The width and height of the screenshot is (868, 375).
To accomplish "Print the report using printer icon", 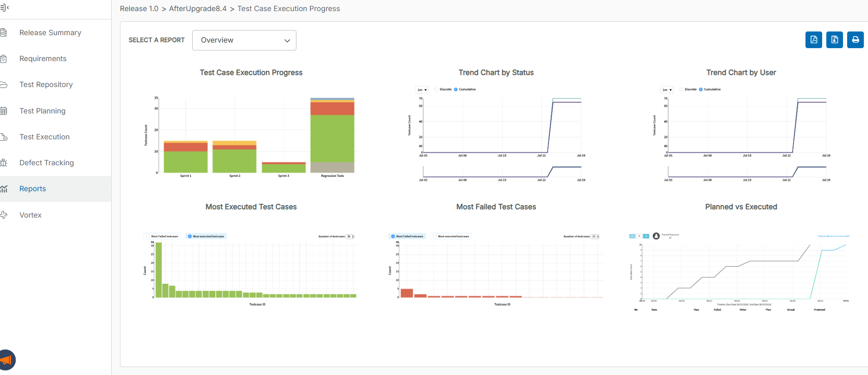I will (x=855, y=40).
